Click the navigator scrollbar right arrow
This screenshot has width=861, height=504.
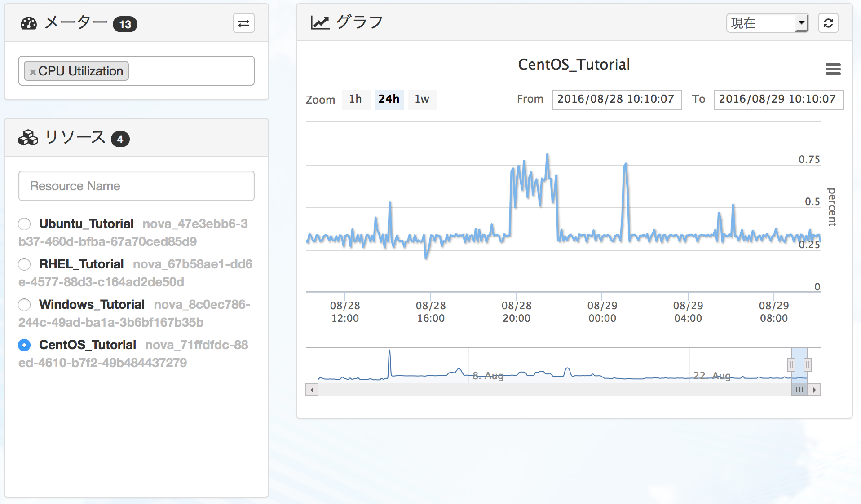point(814,390)
